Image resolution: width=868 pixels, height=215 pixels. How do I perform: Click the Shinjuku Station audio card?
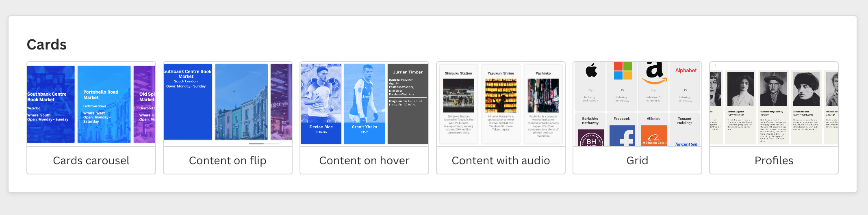[458, 104]
